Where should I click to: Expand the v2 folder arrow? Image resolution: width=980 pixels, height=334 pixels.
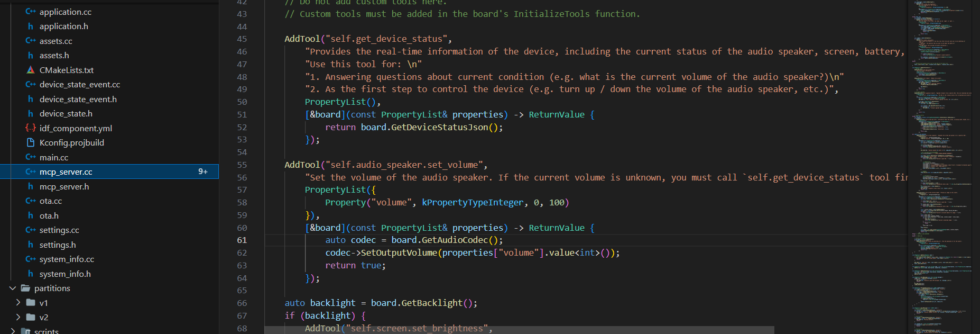coord(18,317)
